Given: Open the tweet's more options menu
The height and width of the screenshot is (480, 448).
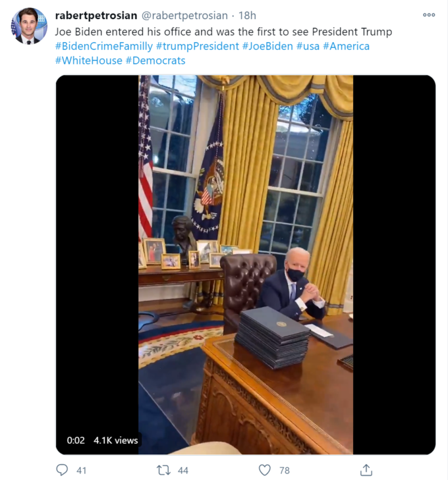Looking at the screenshot, I should pos(429,14).
